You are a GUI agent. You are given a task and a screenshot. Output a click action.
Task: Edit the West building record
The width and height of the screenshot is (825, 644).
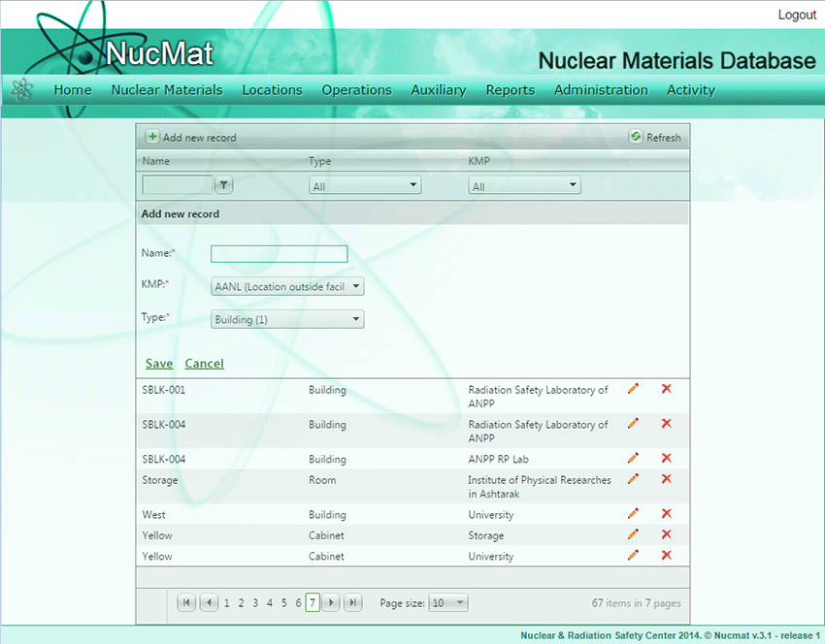pos(634,514)
